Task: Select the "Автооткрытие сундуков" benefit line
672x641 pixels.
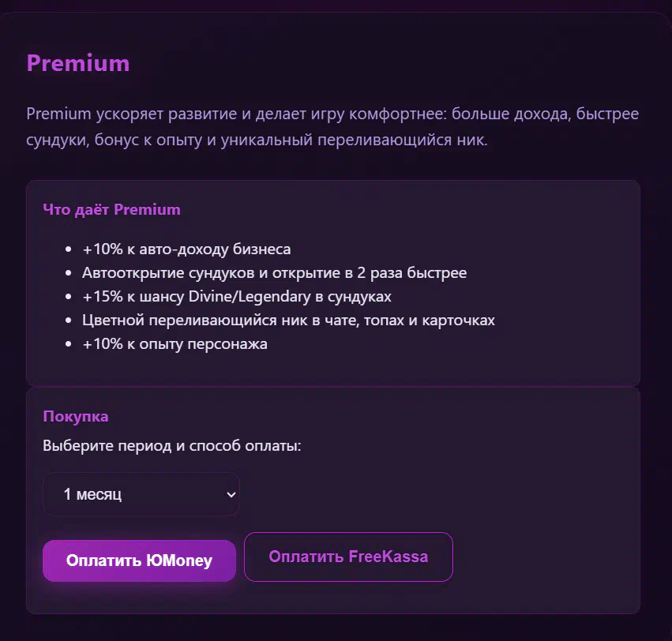Action: [274, 273]
